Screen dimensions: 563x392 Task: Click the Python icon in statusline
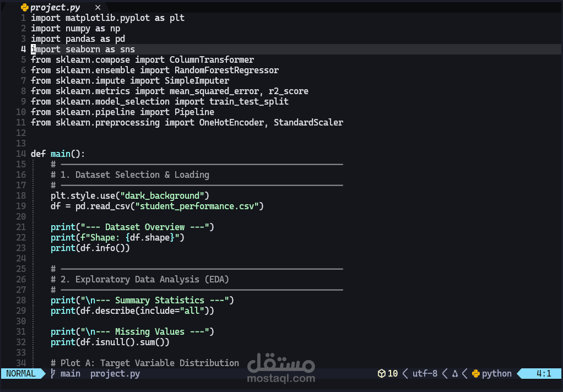pos(476,374)
